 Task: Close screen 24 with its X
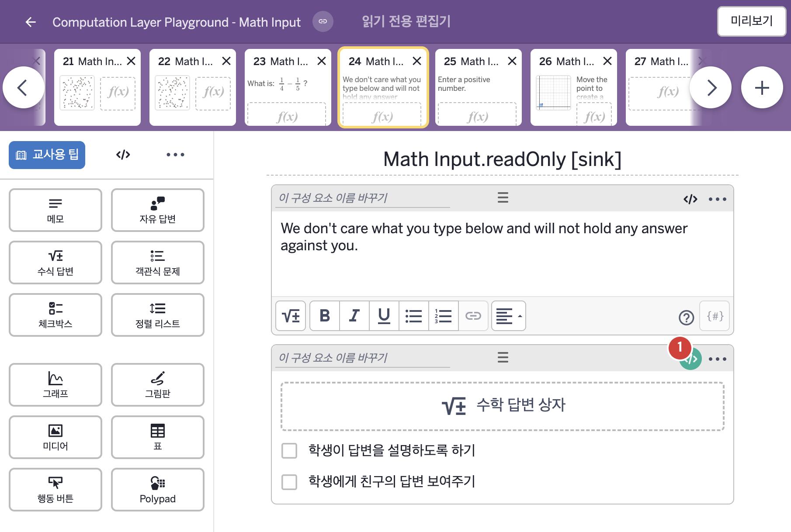[x=417, y=61]
